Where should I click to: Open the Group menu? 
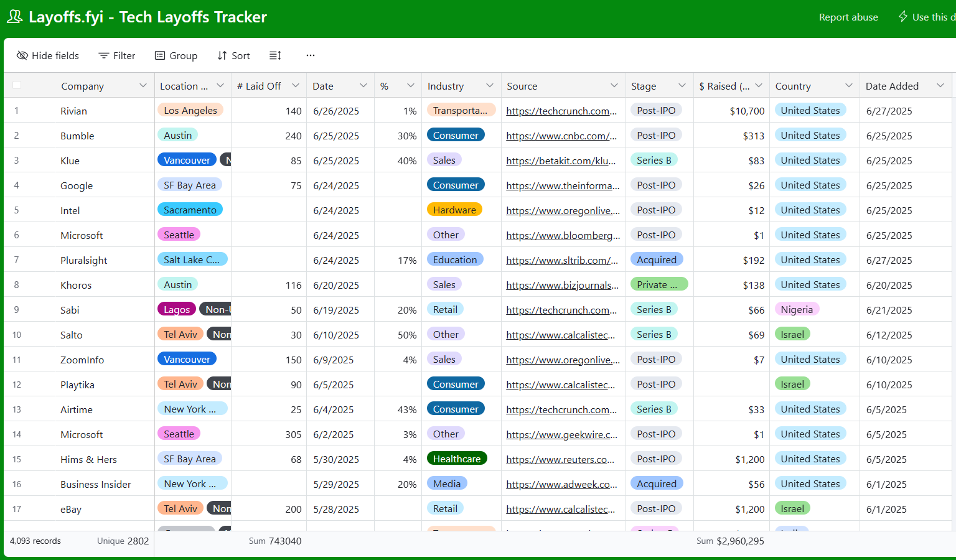[176, 55]
